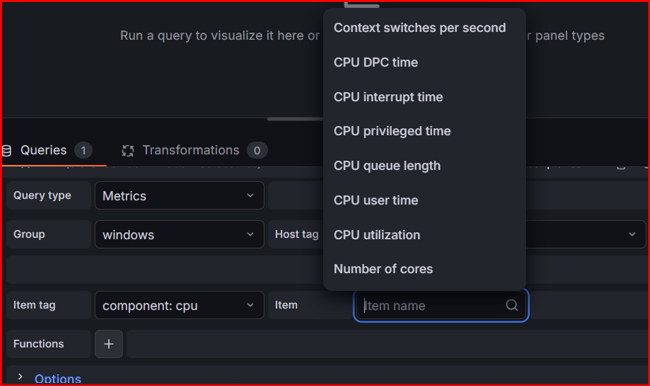
Task: Click the Functions label
Action: click(39, 344)
